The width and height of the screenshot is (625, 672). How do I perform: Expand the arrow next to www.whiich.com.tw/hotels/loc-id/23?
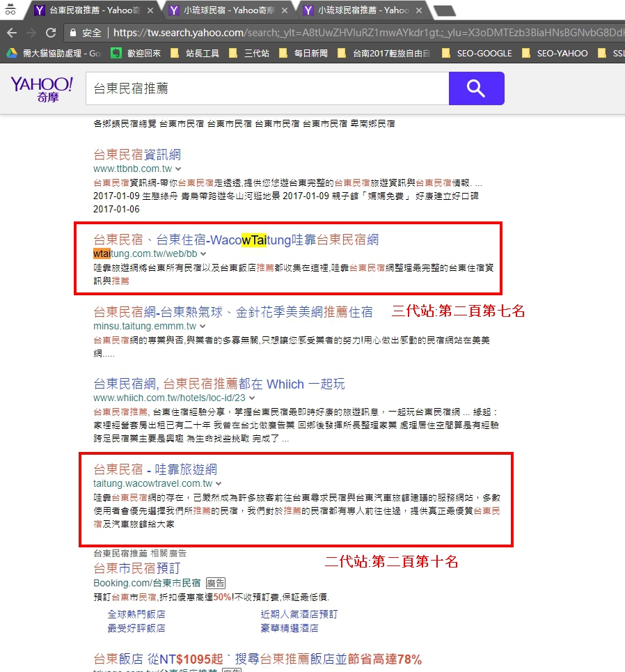click(x=252, y=398)
